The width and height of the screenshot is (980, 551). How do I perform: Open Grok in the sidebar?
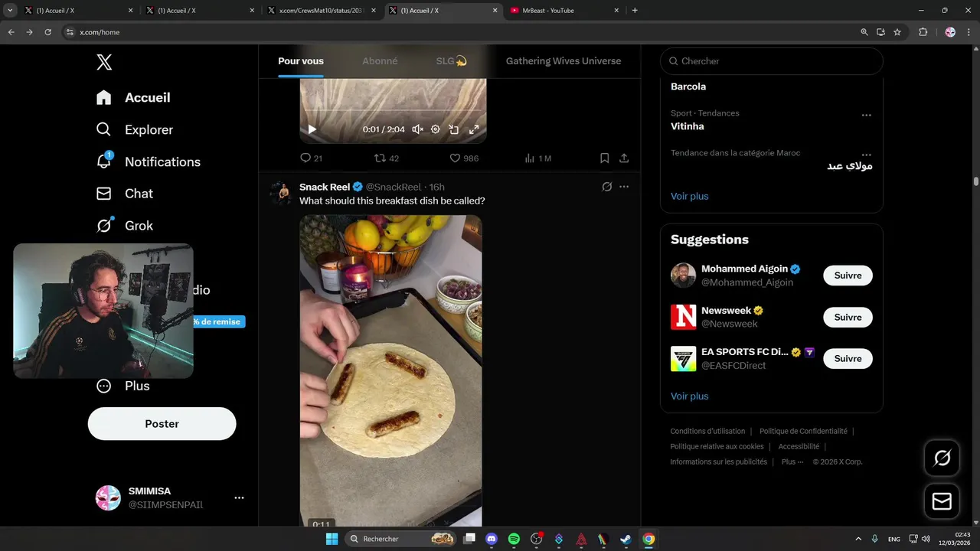click(125, 226)
